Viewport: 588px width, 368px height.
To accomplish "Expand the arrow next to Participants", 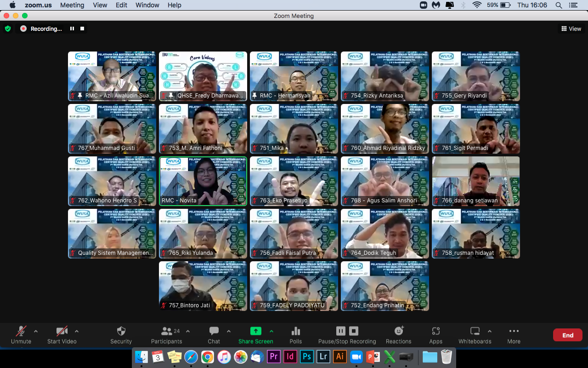I will (187, 331).
